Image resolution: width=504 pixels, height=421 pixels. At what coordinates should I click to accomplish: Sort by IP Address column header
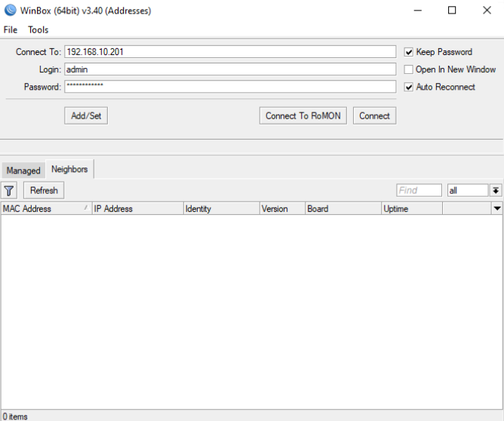137,208
